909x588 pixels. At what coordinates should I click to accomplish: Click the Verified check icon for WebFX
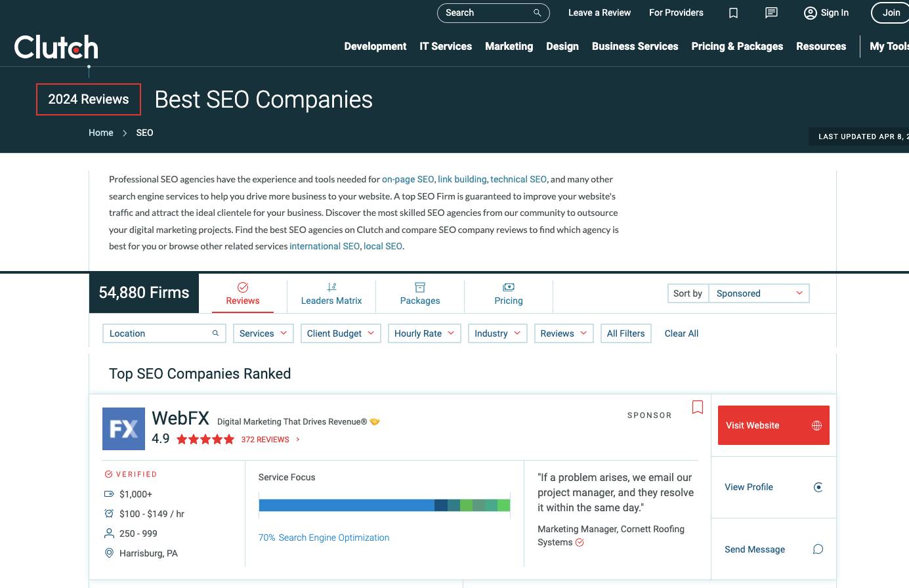[x=108, y=474]
